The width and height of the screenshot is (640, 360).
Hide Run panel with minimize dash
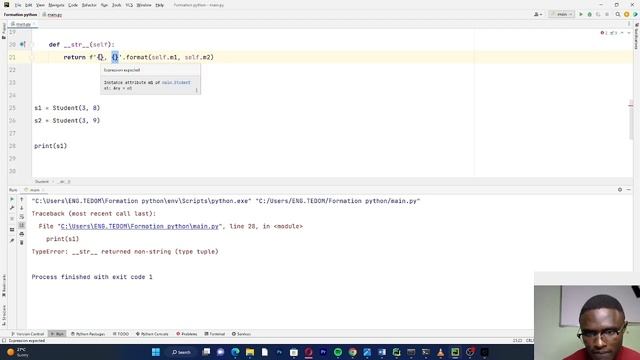tap(629, 189)
